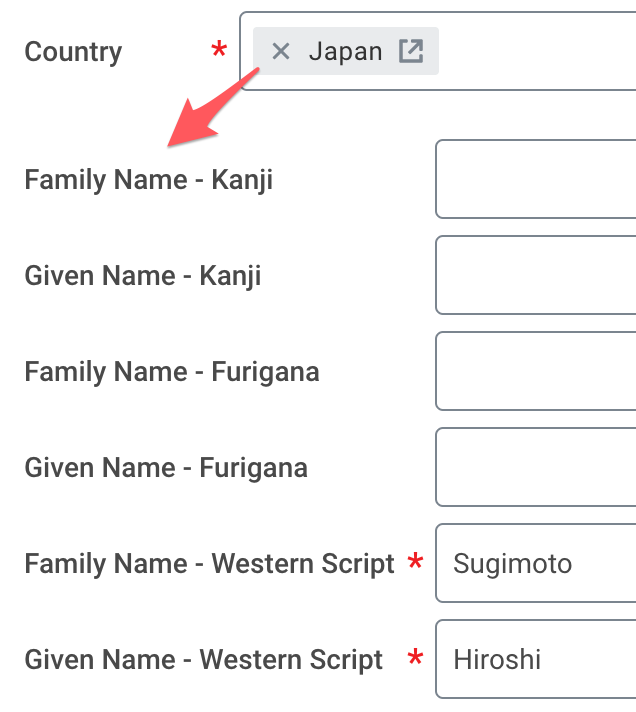Open the Japan record via external link icon
Screen dimensions: 636x712
click(411, 52)
